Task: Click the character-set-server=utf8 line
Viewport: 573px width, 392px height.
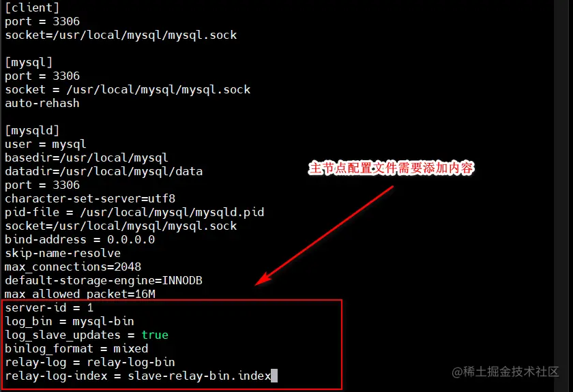Action: 90,199
